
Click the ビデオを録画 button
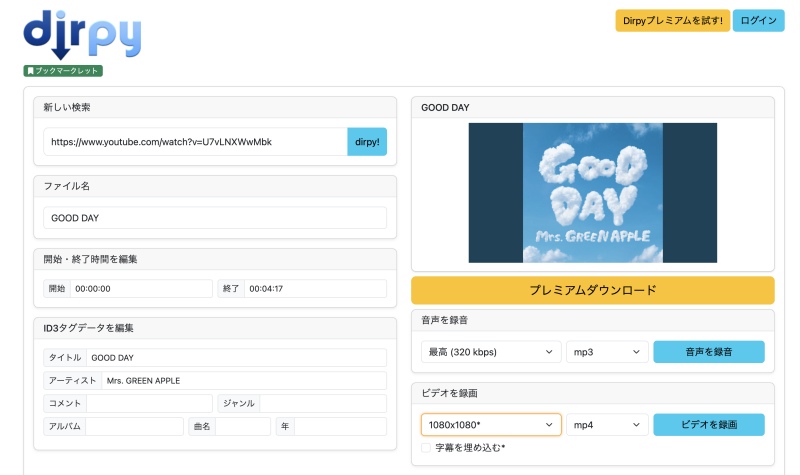click(709, 425)
